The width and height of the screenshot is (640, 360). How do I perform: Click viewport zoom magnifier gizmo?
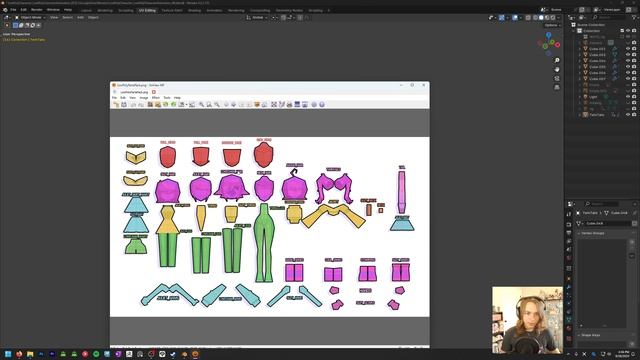coord(557,60)
